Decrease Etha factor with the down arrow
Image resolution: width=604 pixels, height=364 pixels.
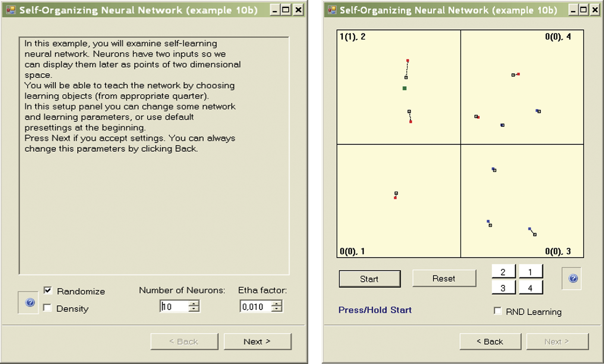click(x=277, y=309)
